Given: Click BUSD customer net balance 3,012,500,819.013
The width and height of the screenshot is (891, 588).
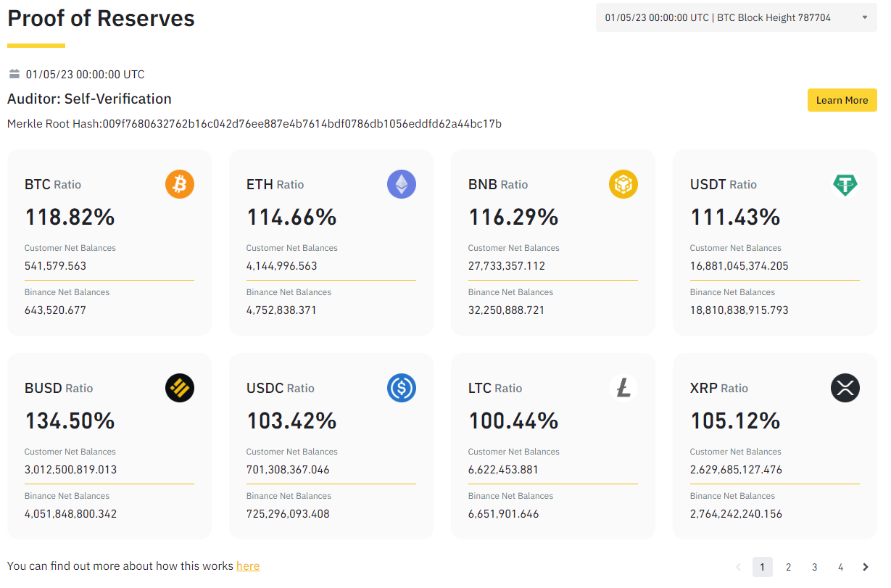Looking at the screenshot, I should pos(71,469).
